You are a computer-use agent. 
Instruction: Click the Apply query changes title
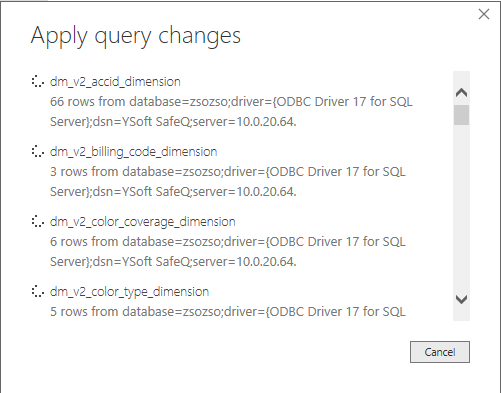coord(136,36)
